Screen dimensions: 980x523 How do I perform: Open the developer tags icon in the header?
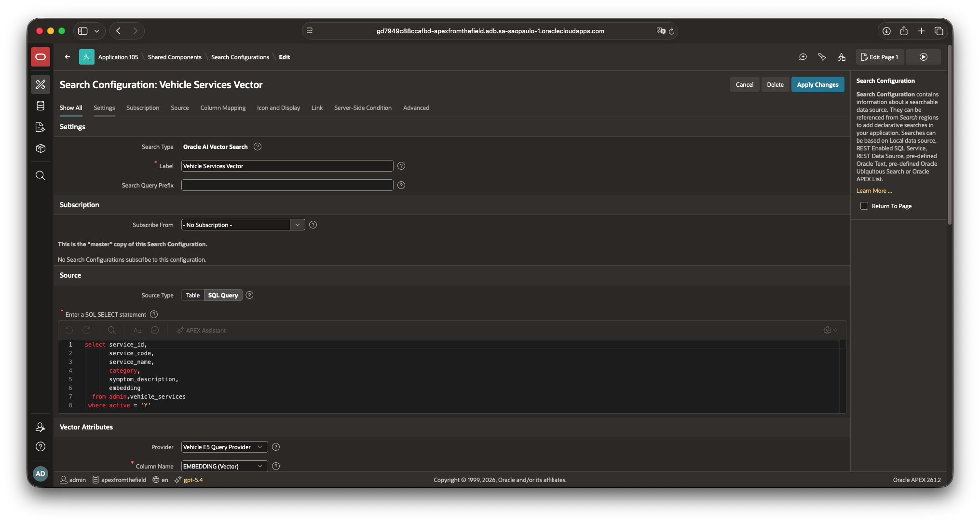pos(822,57)
